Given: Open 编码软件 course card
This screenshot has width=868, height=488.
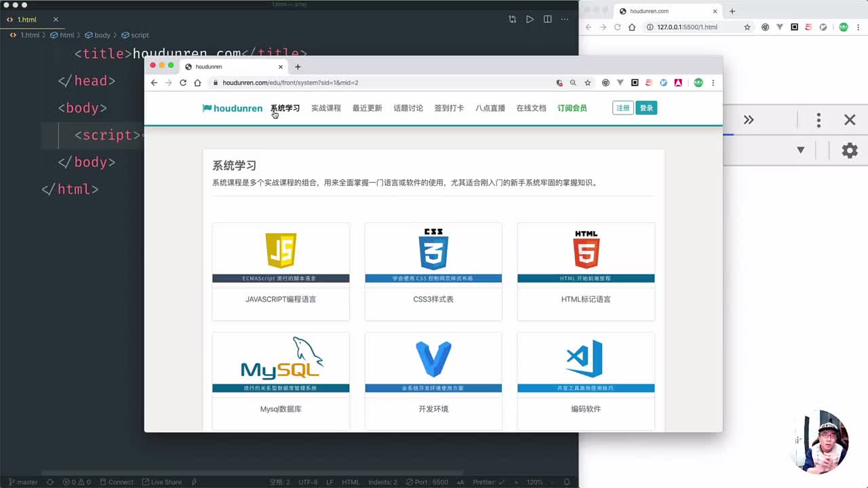Looking at the screenshot, I should pos(586,381).
